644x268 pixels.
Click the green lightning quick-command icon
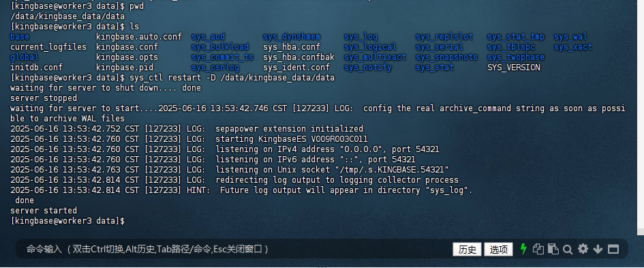click(x=523, y=249)
